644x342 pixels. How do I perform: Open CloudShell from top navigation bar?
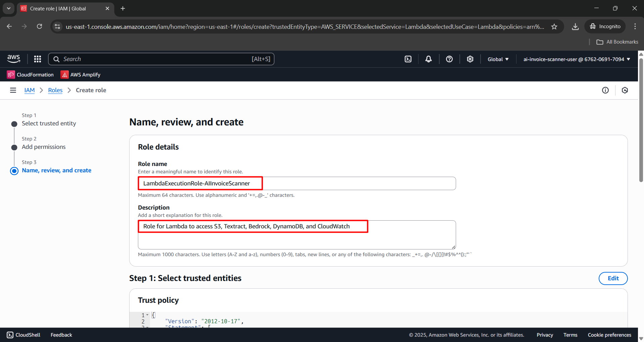click(408, 59)
